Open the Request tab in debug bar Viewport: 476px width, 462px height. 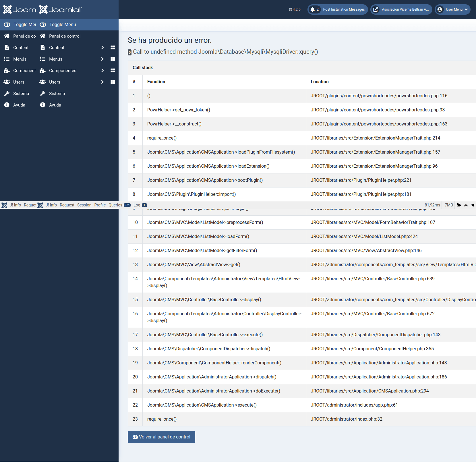coord(67,205)
